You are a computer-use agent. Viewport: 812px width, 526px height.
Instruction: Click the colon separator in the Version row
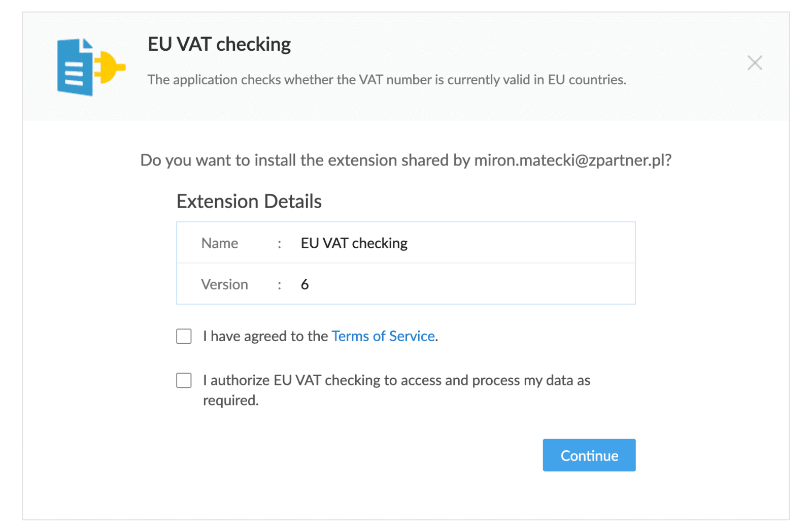[279, 285]
